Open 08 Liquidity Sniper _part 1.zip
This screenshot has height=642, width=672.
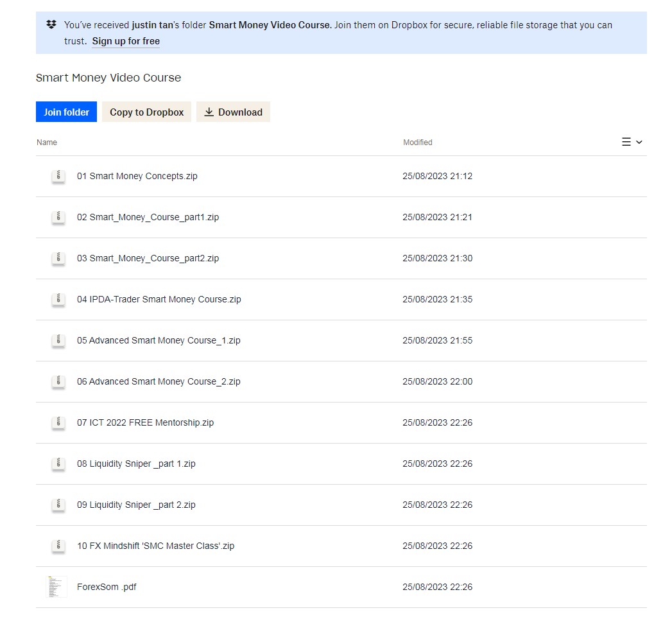pyautogui.click(x=136, y=464)
